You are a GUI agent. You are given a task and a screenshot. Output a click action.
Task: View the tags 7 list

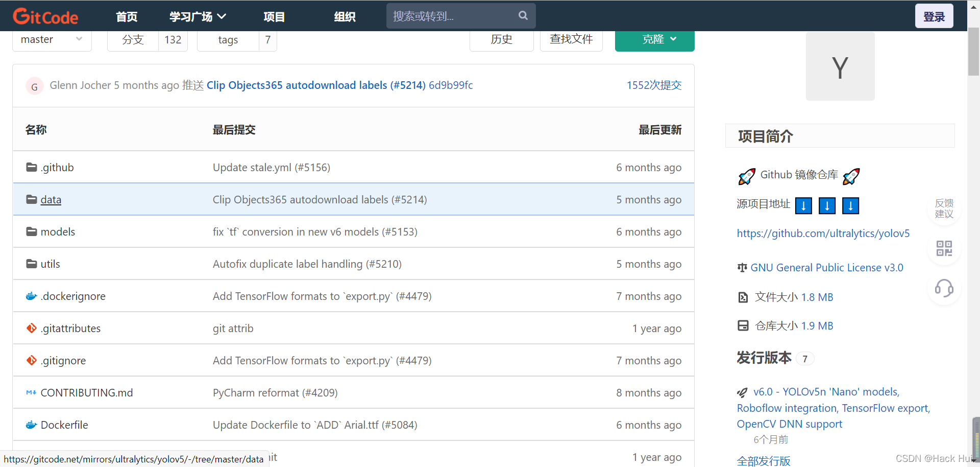pos(237,40)
